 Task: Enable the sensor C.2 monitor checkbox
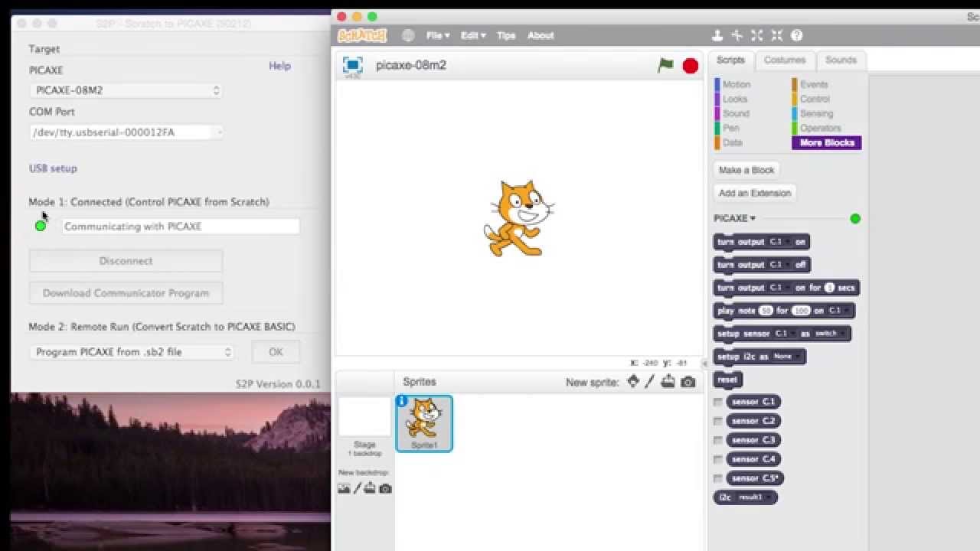[717, 421]
